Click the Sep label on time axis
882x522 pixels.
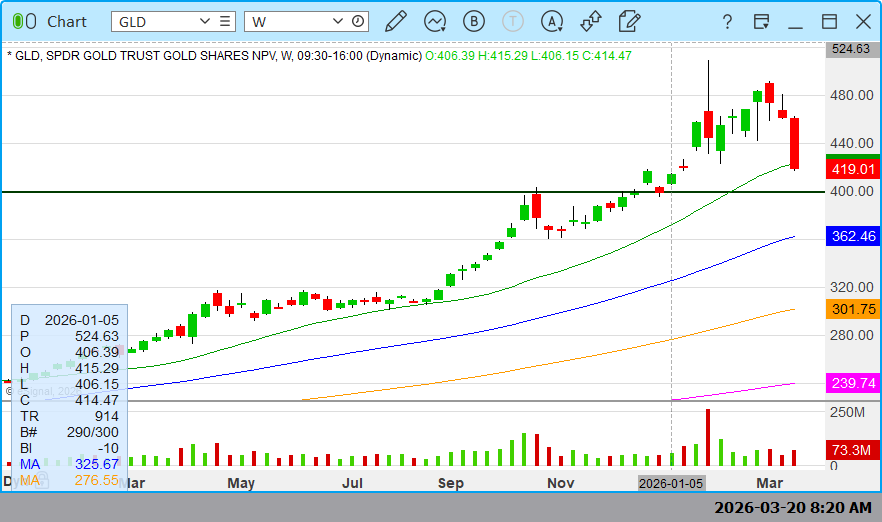pyautogui.click(x=451, y=483)
